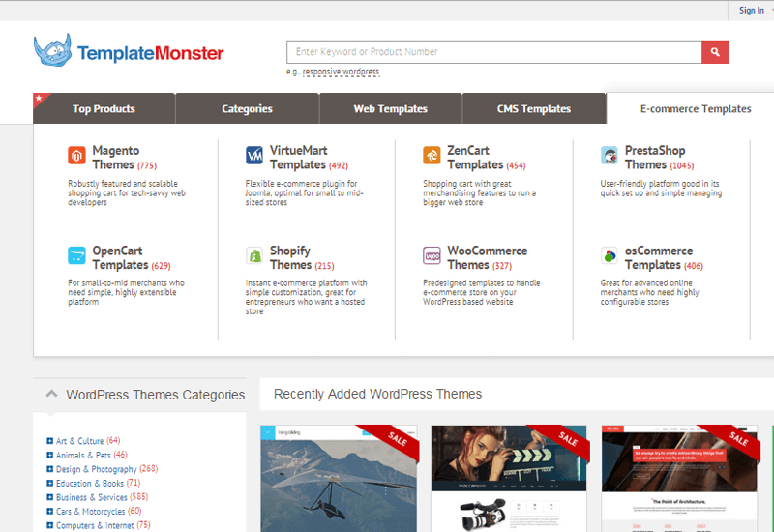Expand Cars & Motorcycles plus icon

pos(50,512)
